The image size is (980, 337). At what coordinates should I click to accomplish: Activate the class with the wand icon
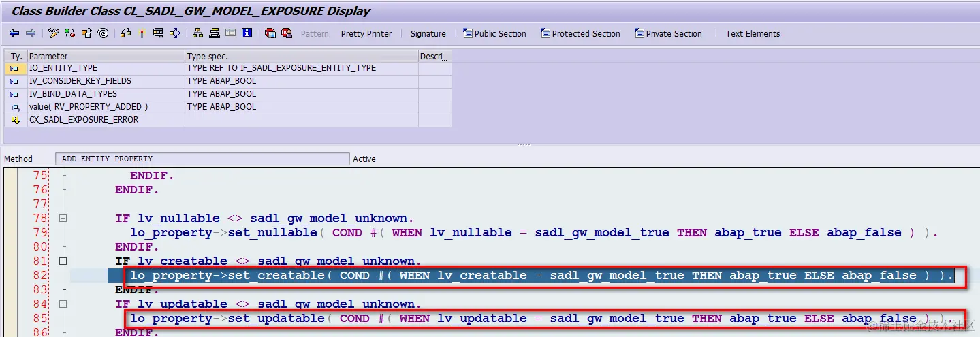[142, 33]
